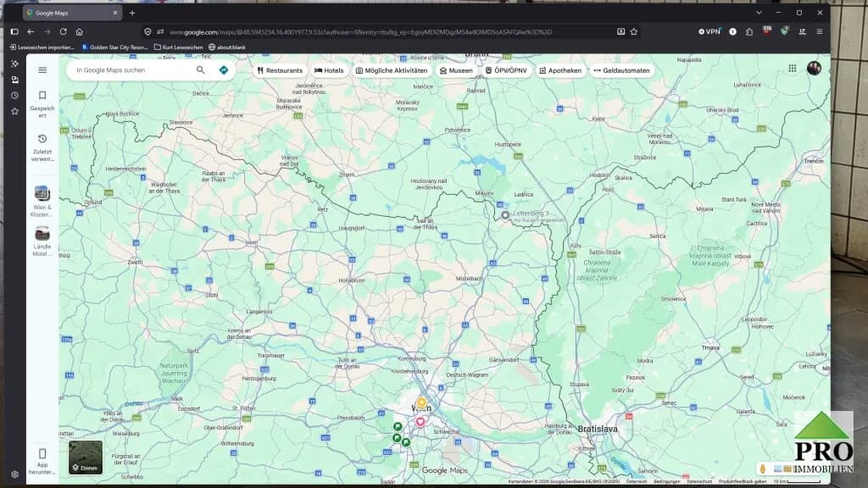Expand the tab list dropdown arrow
Viewport: 868px width, 488px height.
point(759,12)
